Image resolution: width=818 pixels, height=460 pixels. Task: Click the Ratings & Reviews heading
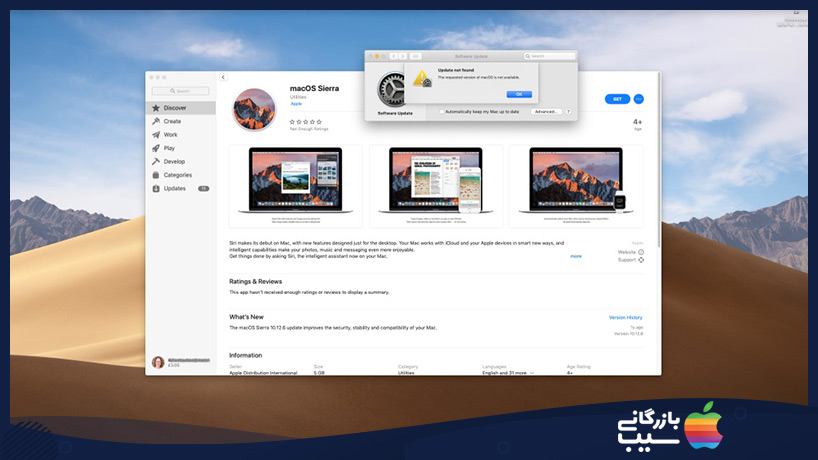(x=256, y=281)
